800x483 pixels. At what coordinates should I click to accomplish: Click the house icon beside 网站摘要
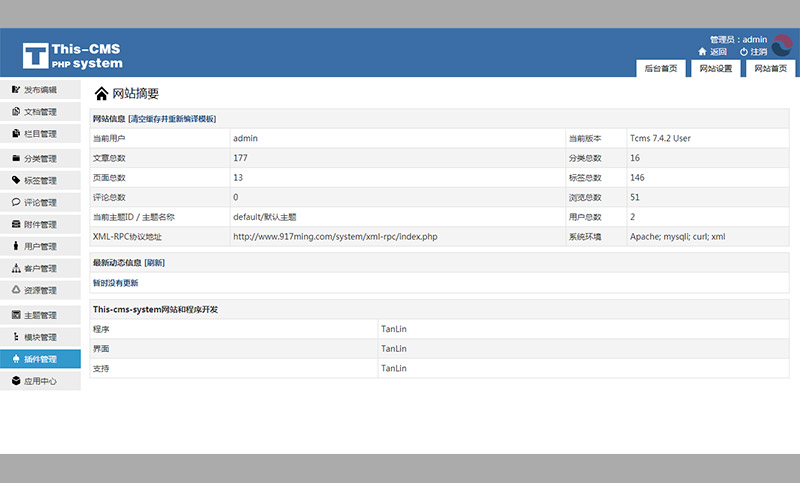(101, 93)
